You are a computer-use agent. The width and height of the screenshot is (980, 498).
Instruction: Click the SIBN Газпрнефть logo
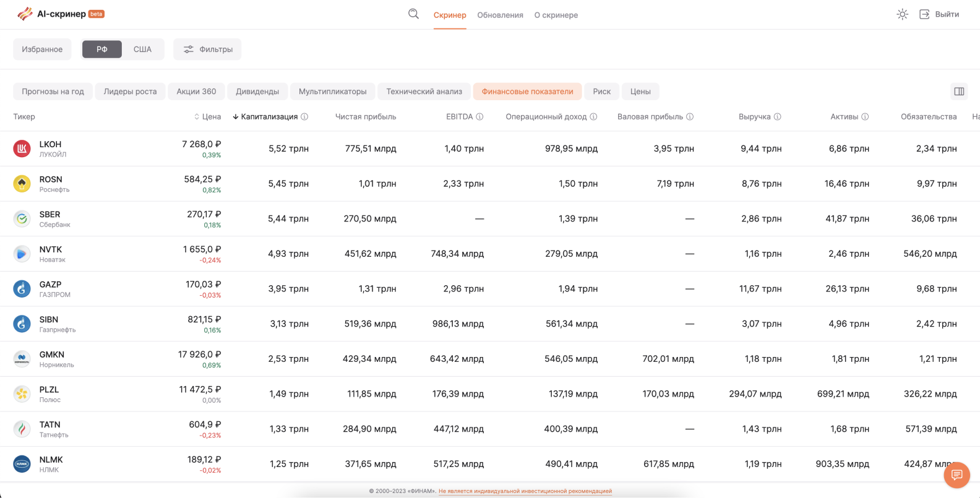[22, 324]
